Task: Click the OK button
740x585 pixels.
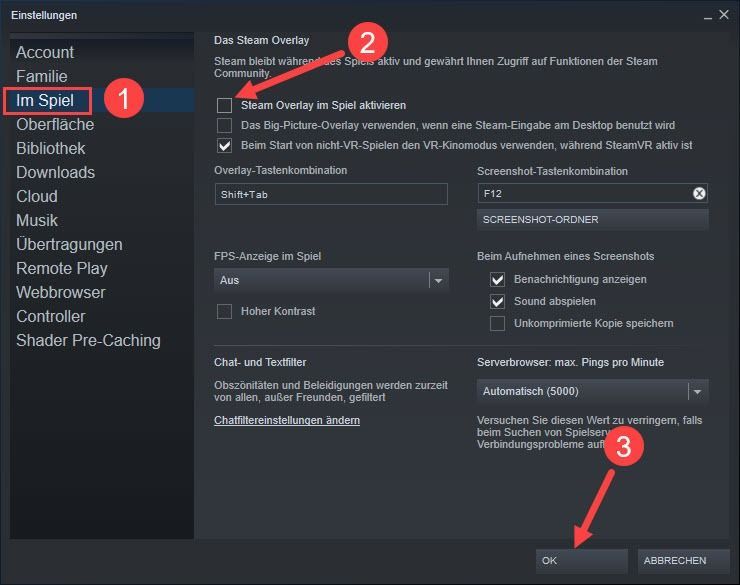Action: point(581,560)
